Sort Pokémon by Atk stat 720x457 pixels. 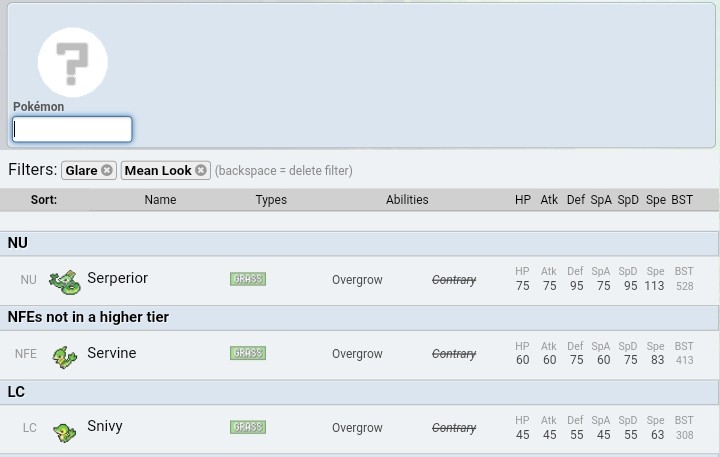tap(549, 200)
